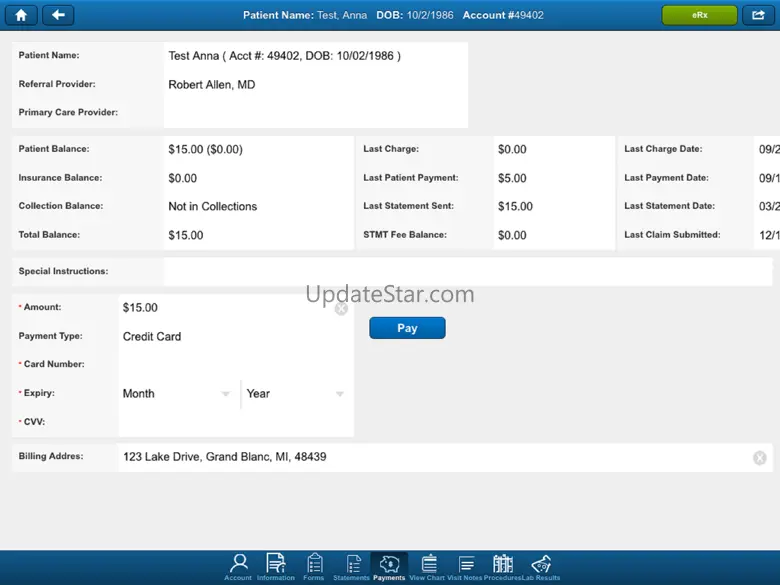Click the share/export icon in header
Screen dimensions: 780x585
point(759,15)
